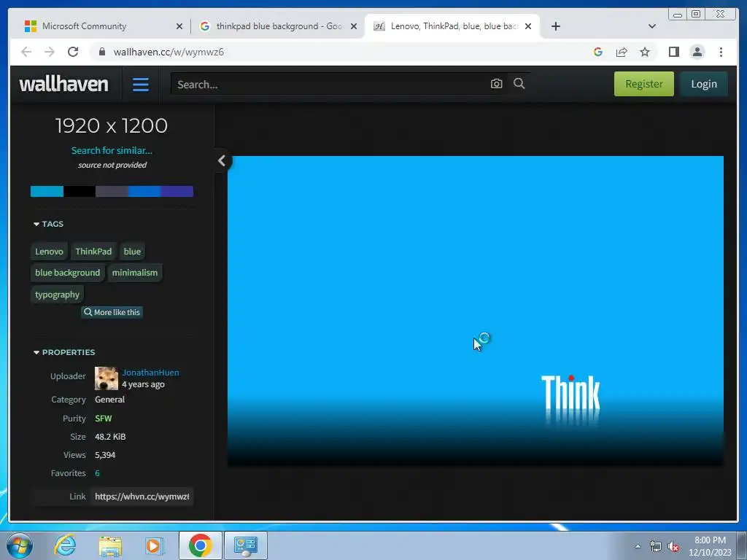This screenshot has height=560, width=747.
Task: Close the thinkpad blue background tab
Action: [354, 26]
